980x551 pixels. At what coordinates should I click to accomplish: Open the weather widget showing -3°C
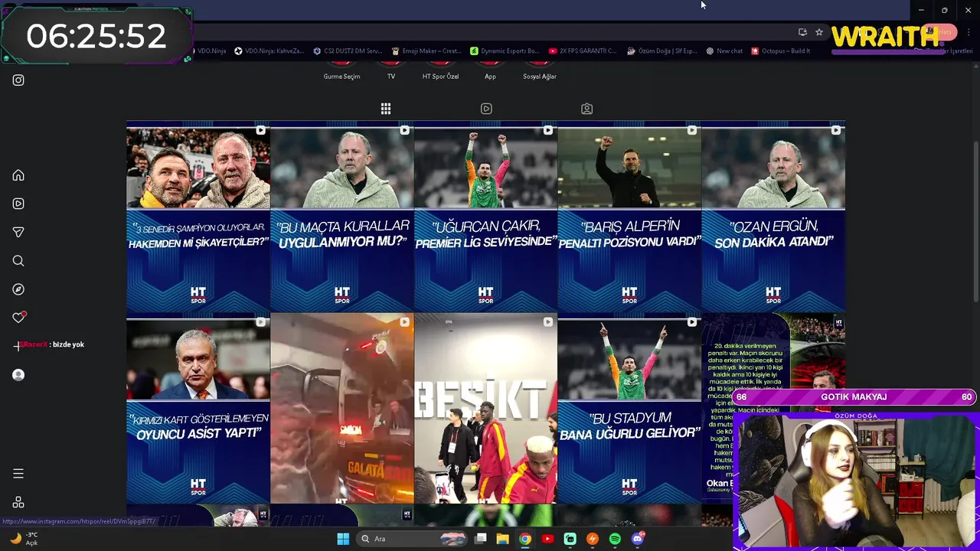click(x=23, y=539)
